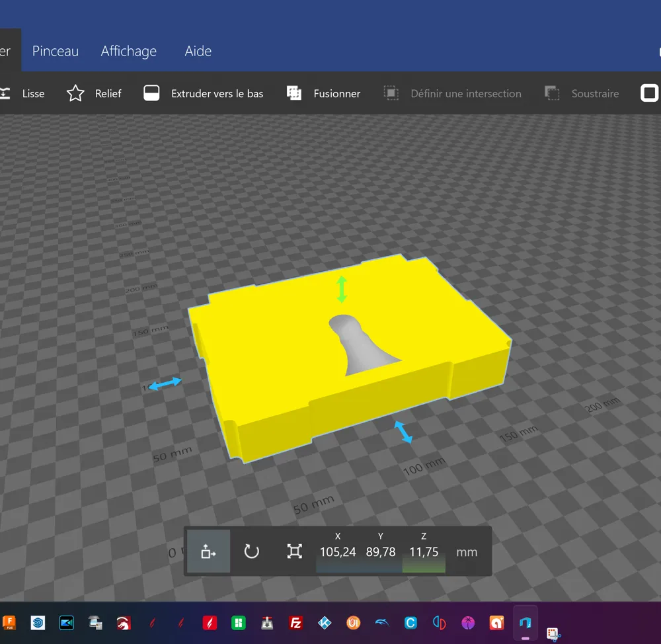Open the Aide menu tab
Viewport: 661px width, 644px height.
coord(198,51)
